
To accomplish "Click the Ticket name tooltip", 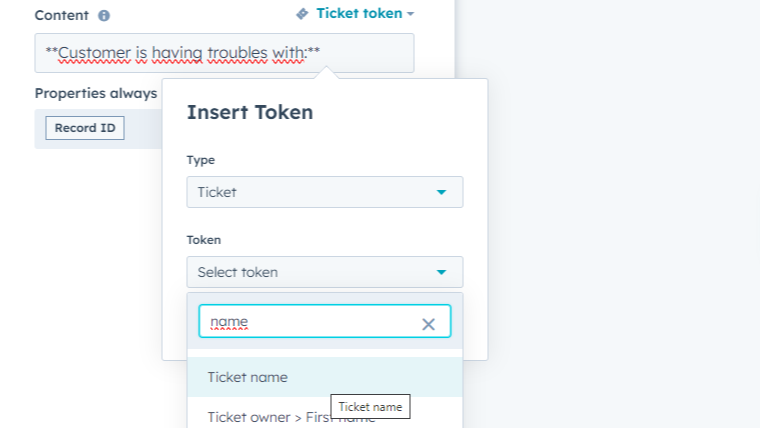I will (370, 407).
